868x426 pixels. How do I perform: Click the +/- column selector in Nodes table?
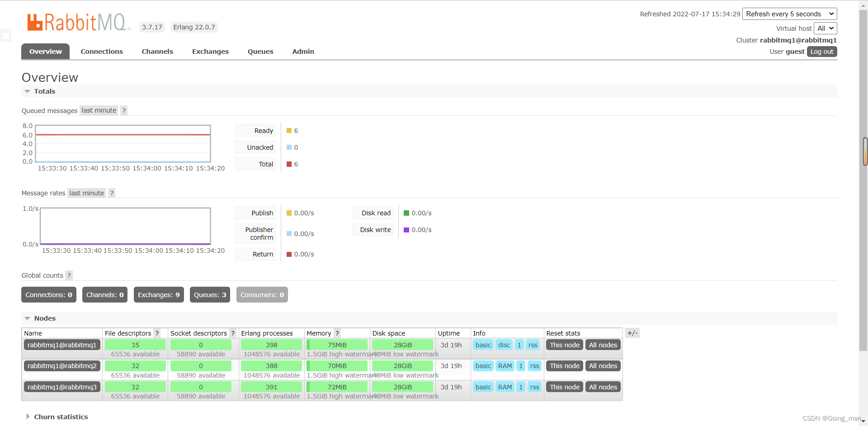click(632, 332)
